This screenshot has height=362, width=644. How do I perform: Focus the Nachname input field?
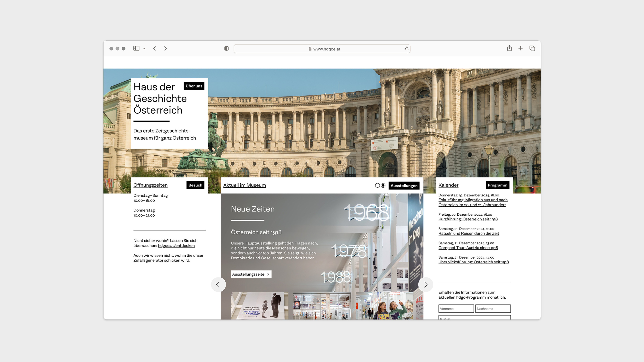[493, 309]
